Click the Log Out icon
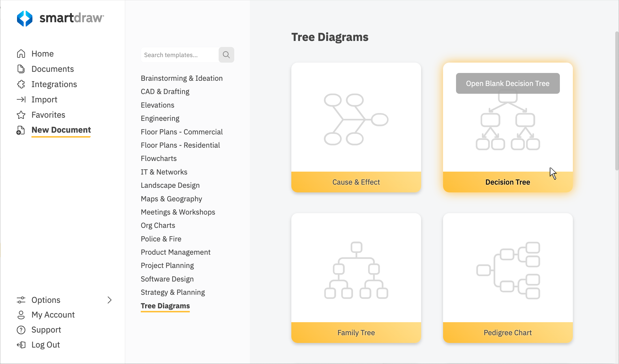Image resolution: width=619 pixels, height=364 pixels. 21,345
